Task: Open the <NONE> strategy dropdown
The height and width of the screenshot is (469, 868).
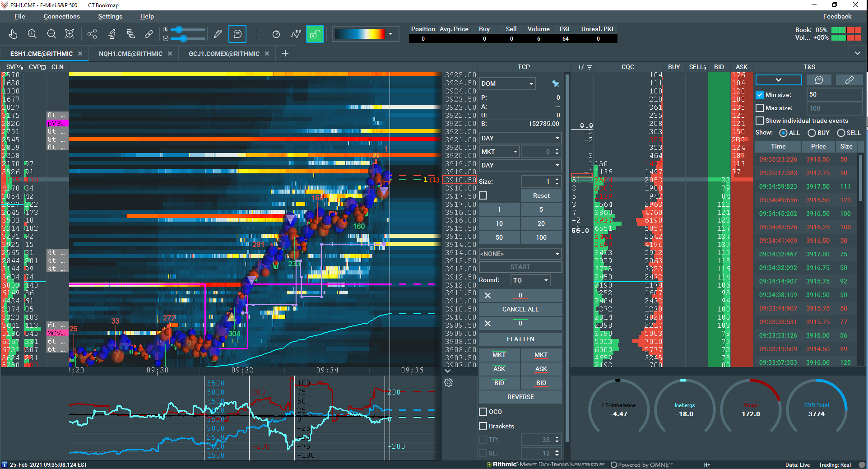Action: (x=520, y=254)
